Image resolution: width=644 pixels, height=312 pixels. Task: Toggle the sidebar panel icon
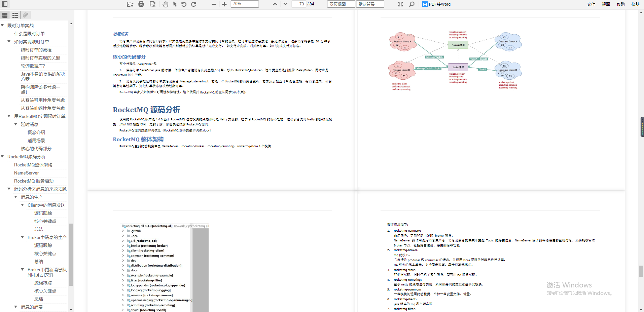point(5,4)
